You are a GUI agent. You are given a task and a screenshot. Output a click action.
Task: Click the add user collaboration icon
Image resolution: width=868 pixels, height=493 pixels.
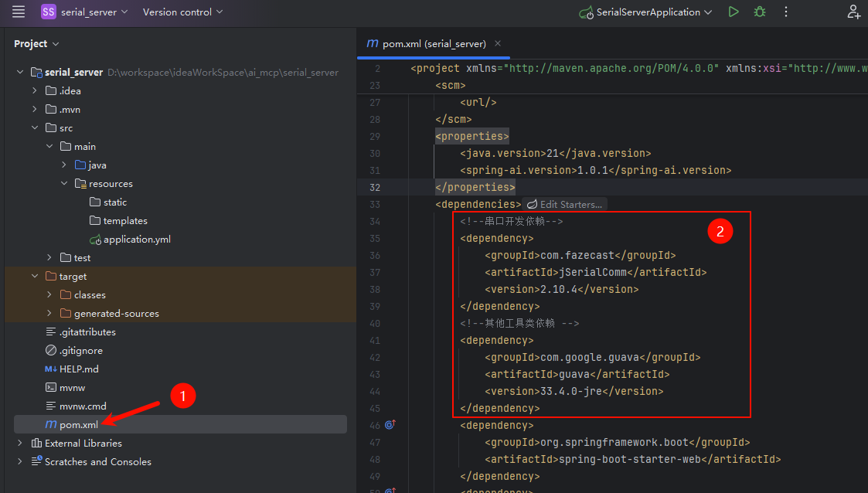point(853,12)
